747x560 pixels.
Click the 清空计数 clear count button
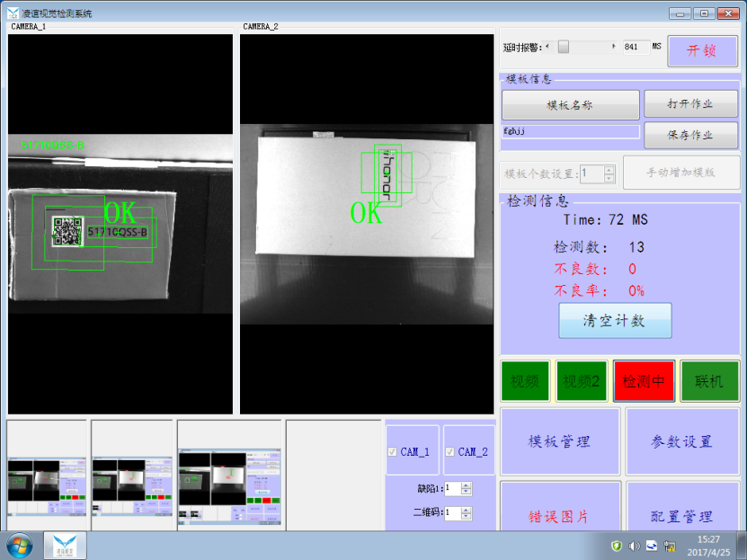[614, 321]
